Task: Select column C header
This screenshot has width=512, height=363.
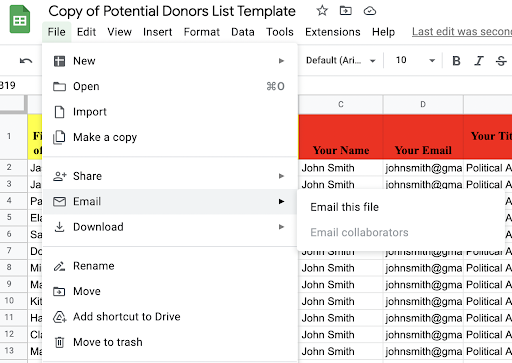Action: point(341,105)
